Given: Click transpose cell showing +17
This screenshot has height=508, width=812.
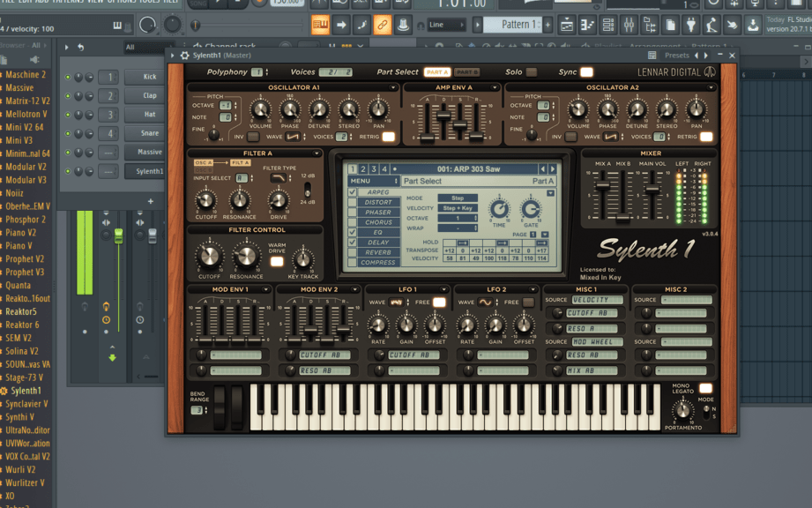Looking at the screenshot, I should 541,250.
